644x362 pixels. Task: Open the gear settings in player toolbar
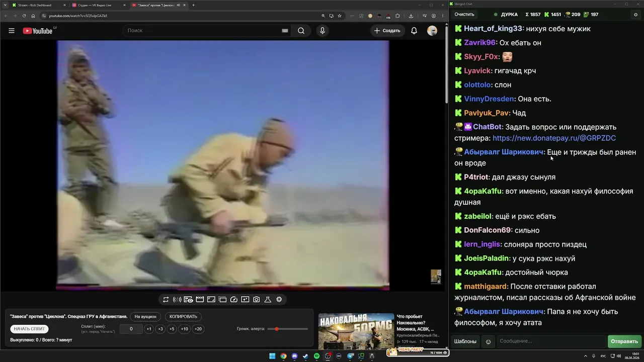(x=279, y=300)
